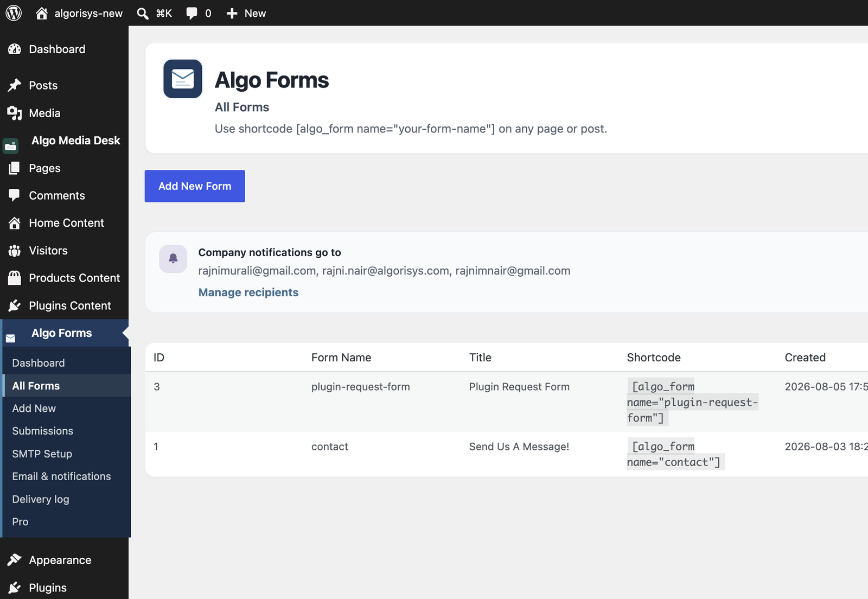Open Delivery log submenu item

click(40, 499)
